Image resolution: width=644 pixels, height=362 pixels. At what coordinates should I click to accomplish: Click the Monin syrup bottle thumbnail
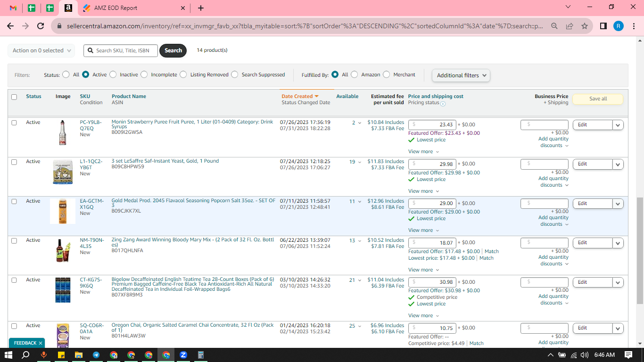63,132
